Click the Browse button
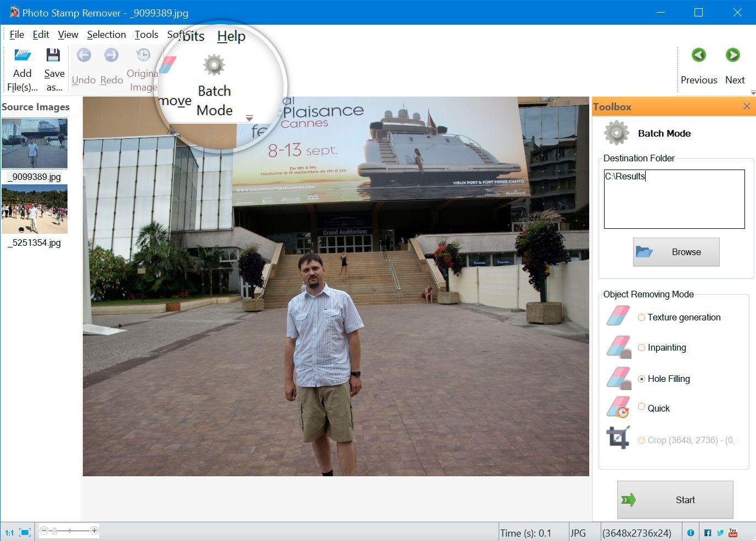 [676, 252]
